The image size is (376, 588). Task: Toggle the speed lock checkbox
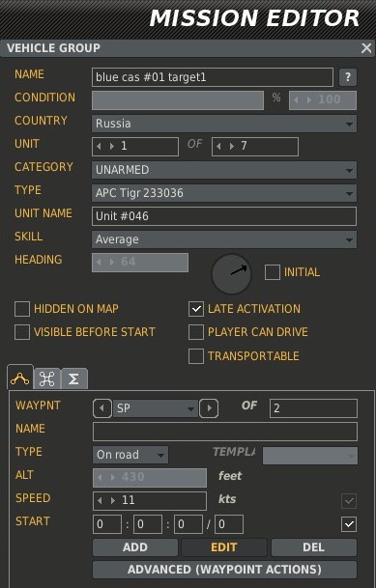tap(349, 501)
